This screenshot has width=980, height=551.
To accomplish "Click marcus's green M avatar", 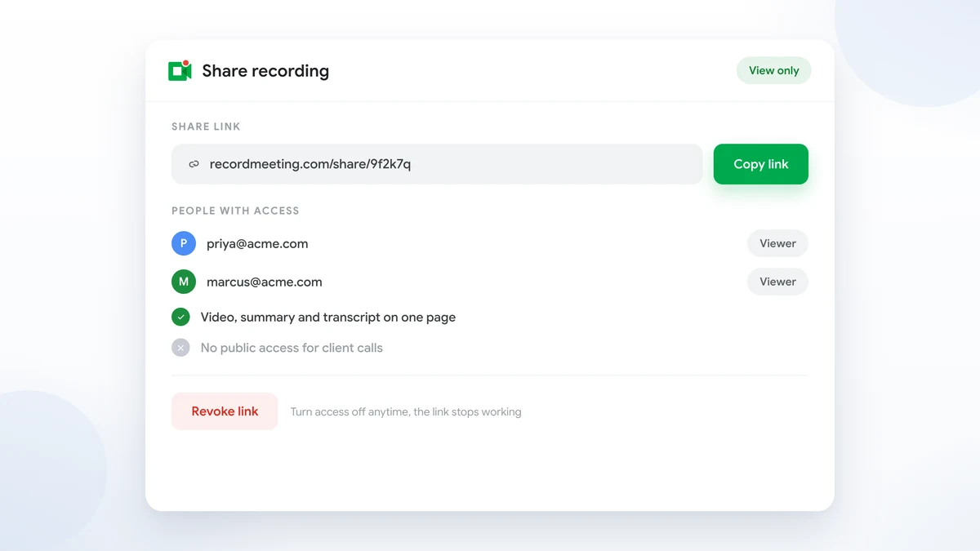I will (x=184, y=282).
